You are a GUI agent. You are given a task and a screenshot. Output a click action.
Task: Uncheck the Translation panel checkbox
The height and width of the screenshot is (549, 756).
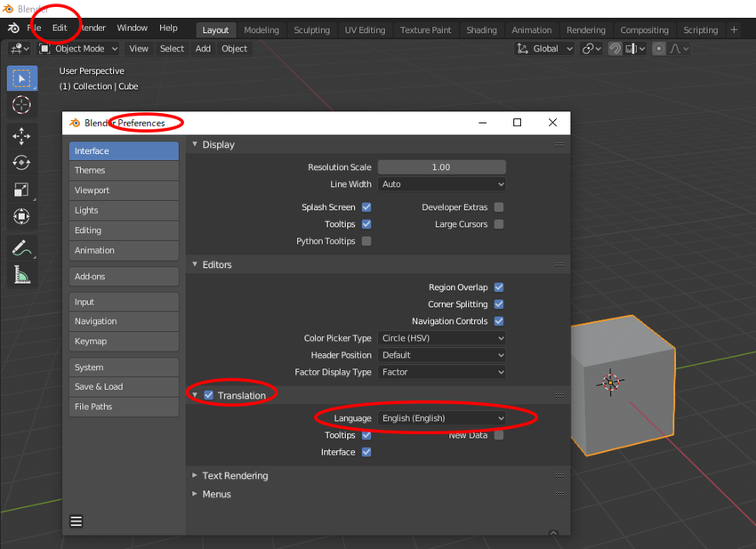coord(209,395)
